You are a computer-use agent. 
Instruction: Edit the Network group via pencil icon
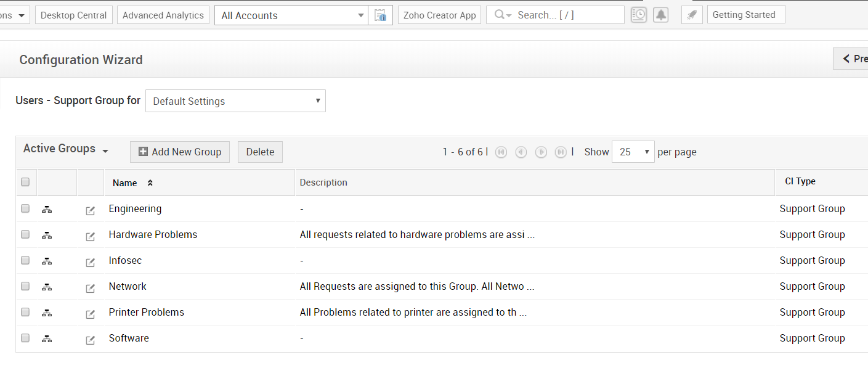[91, 289]
